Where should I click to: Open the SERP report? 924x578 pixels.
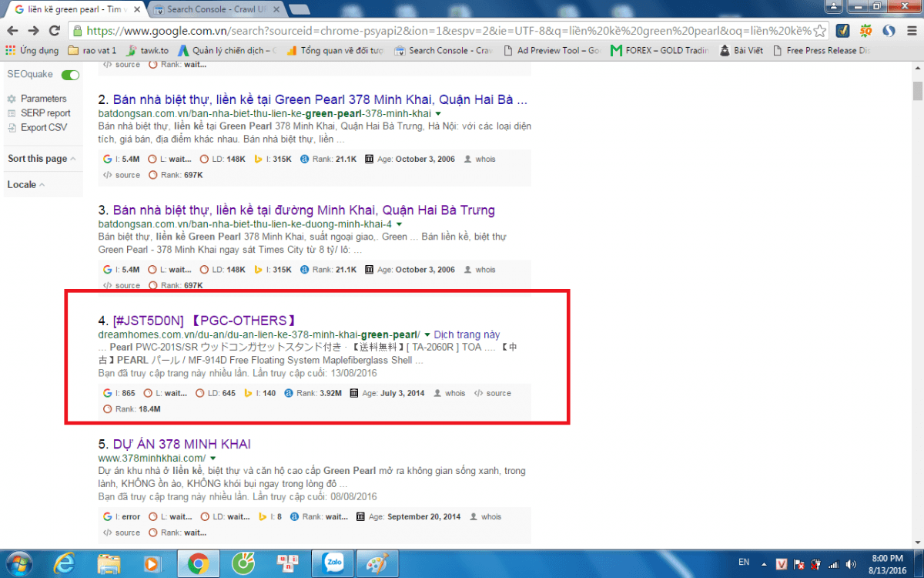(45, 113)
